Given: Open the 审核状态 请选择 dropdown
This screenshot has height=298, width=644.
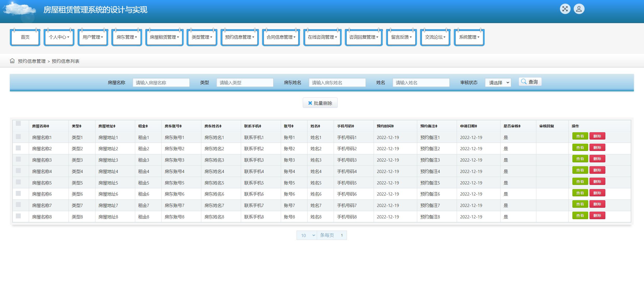Looking at the screenshot, I should point(498,82).
